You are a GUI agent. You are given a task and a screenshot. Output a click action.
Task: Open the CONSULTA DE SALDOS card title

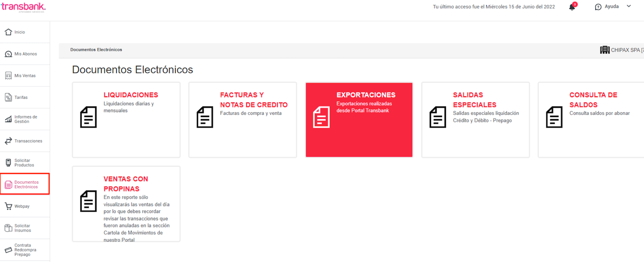[x=593, y=100]
